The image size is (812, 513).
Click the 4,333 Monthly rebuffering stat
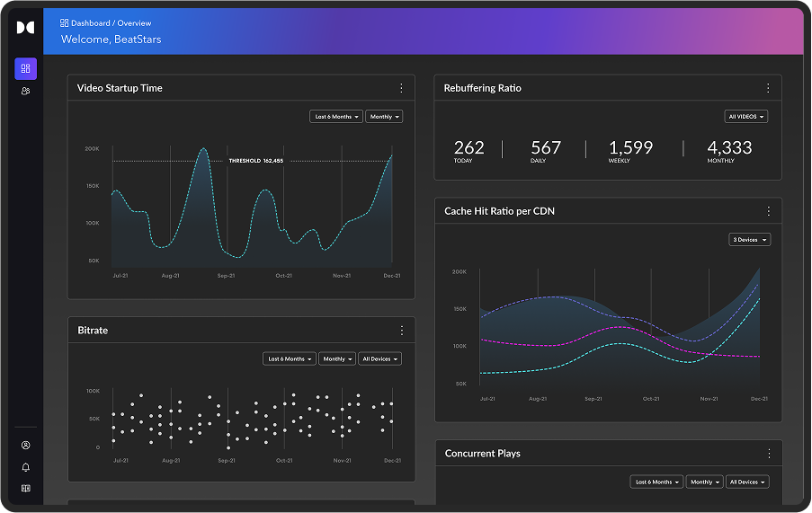(729, 150)
